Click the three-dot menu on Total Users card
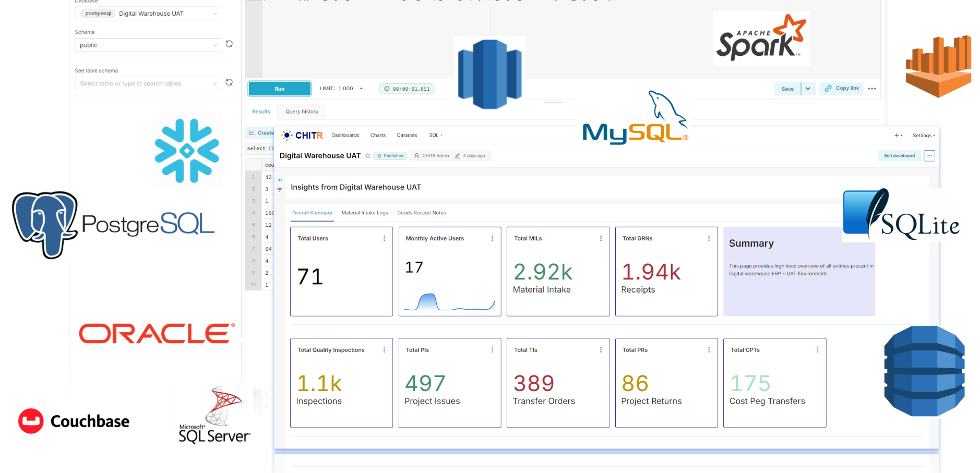The width and height of the screenshot is (980, 473). [x=384, y=238]
